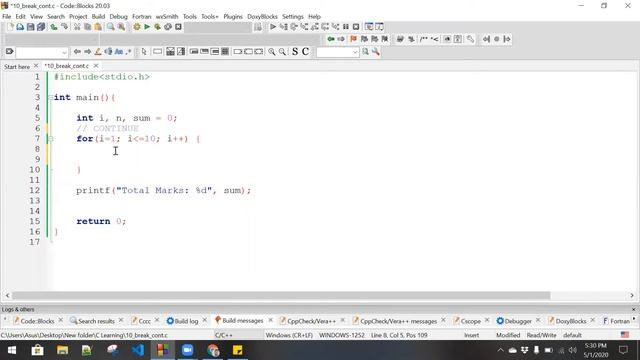Toggle source display with the S button
Viewport: 640px width, 360px height.
coord(295,52)
